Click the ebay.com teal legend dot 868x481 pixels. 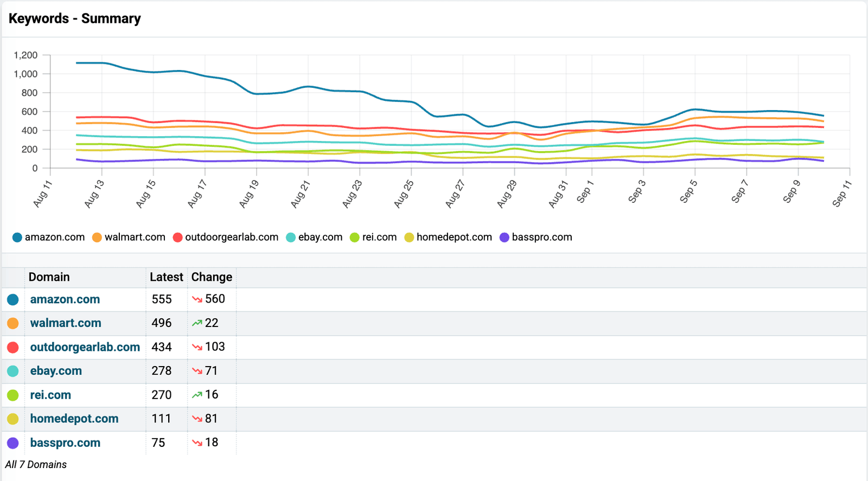pyautogui.click(x=291, y=238)
